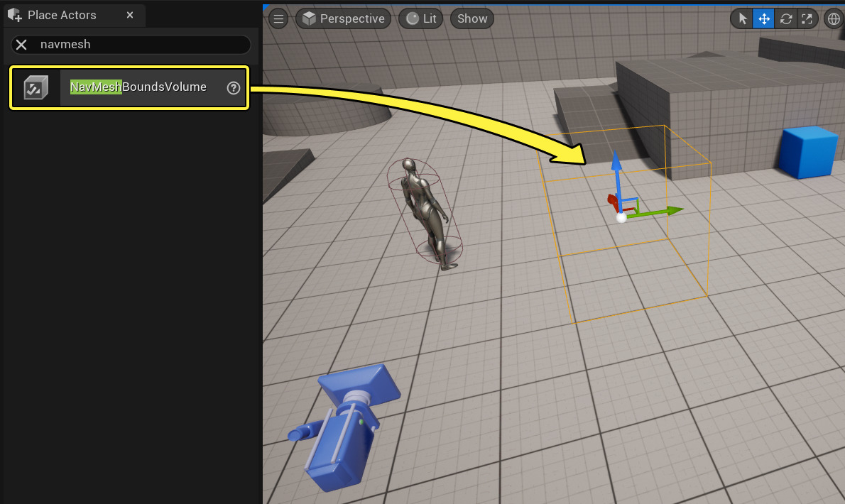Click the red X-axis gizmo arrow
This screenshot has height=504, width=845.
(x=613, y=202)
